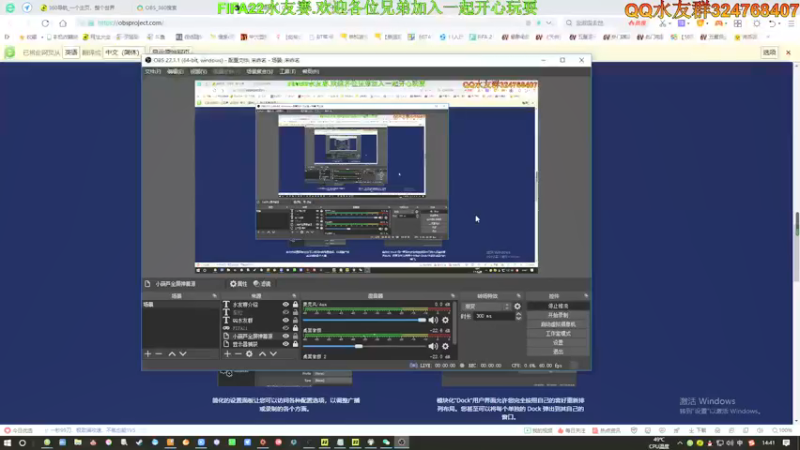Image resolution: width=800 pixels, height=450 pixels.
Task: Open Windows notification center icon
Action: (786, 443)
